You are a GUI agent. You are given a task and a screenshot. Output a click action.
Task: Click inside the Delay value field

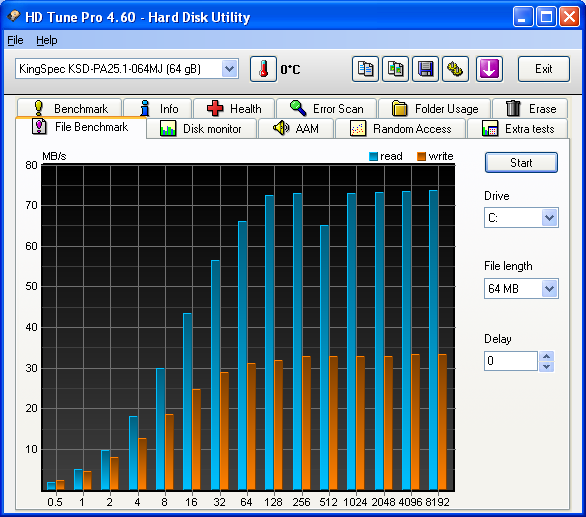tap(511, 361)
